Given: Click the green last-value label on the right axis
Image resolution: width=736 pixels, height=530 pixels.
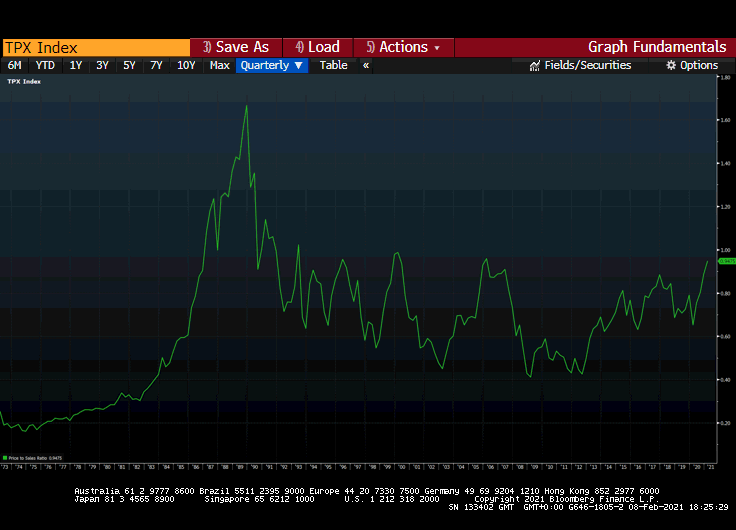Looking at the screenshot, I should [x=727, y=260].
